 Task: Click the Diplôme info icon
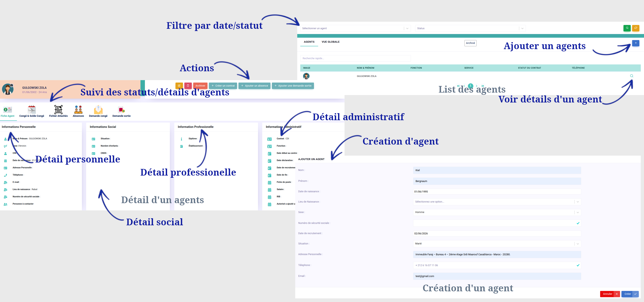[x=182, y=139]
